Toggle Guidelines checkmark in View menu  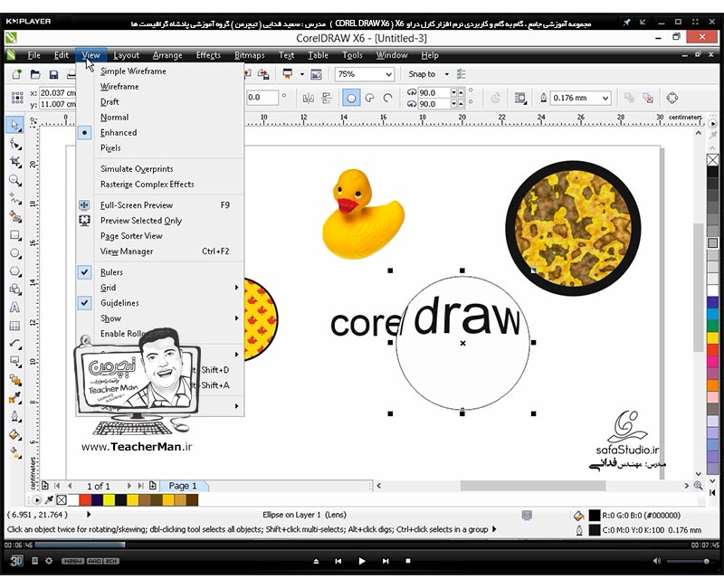(84, 303)
